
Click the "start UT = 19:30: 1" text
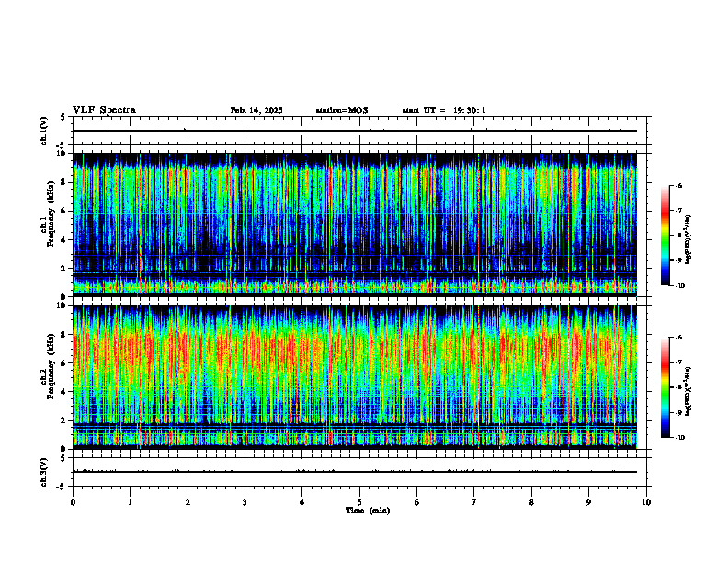click(x=444, y=110)
